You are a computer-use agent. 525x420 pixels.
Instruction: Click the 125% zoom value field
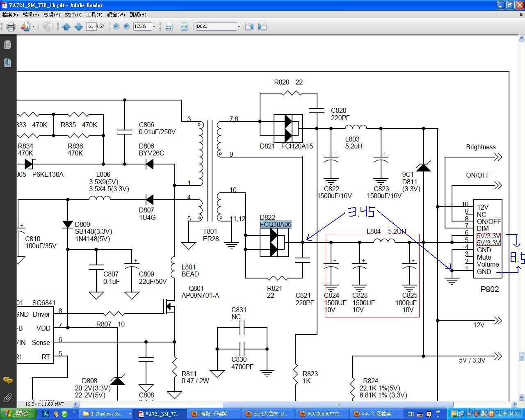tap(142, 26)
